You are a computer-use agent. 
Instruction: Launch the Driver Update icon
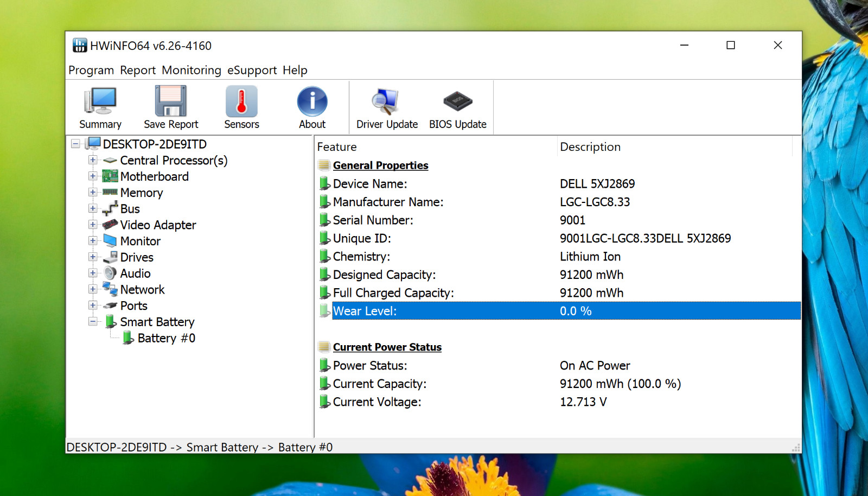click(x=386, y=101)
